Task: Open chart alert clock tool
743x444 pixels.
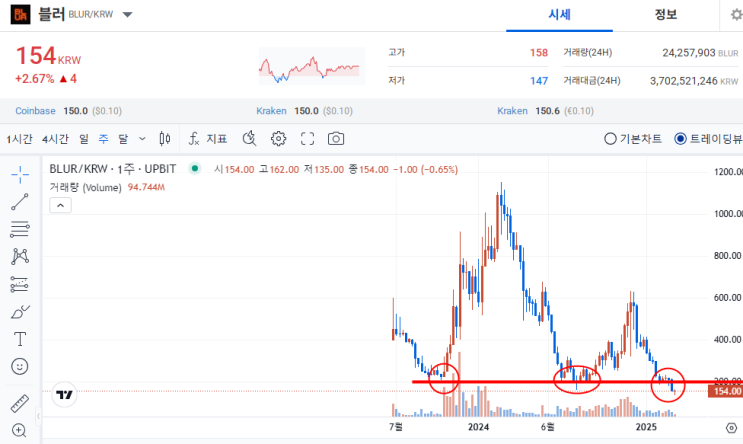Action: pyautogui.click(x=249, y=139)
